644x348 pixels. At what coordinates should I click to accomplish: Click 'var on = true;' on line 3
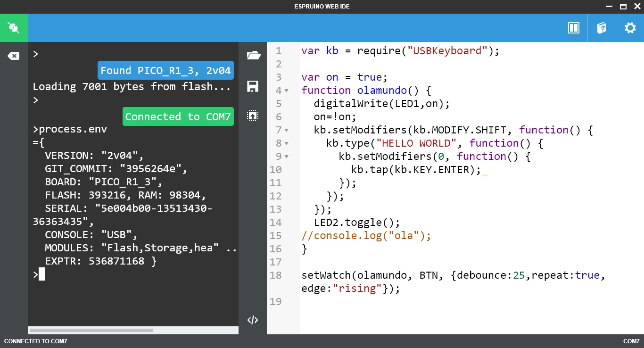pos(345,77)
